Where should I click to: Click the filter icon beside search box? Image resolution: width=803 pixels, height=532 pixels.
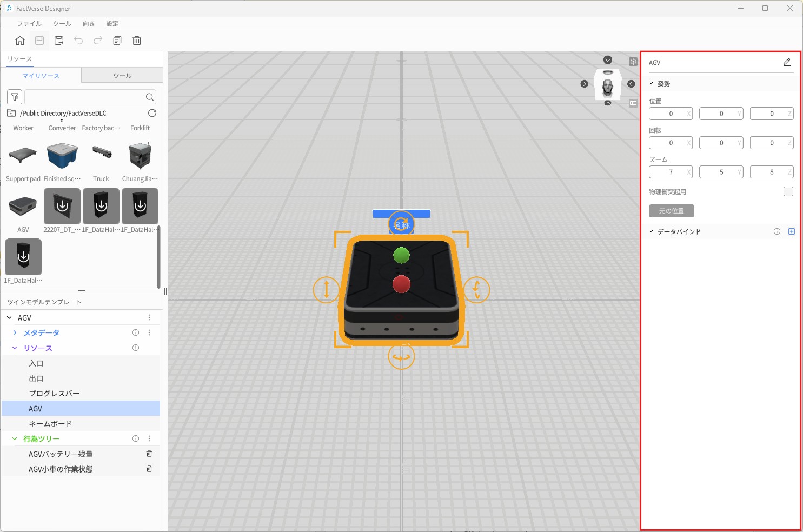click(15, 97)
